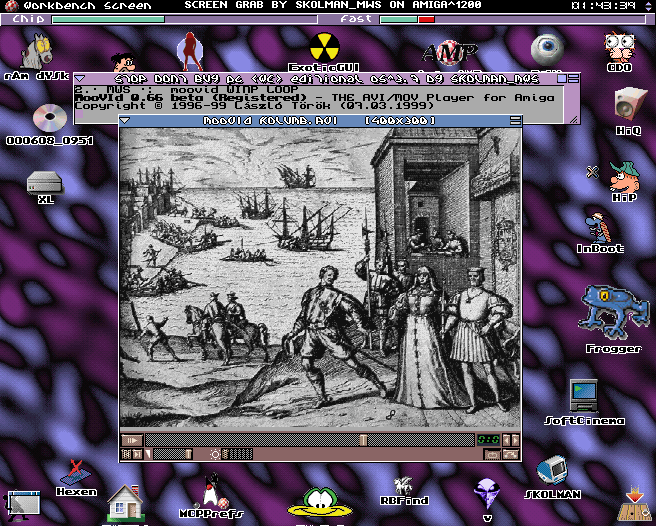Viewport: 656px width, 526px height.
Task: Open the house desktop icon
Action: 125,505
